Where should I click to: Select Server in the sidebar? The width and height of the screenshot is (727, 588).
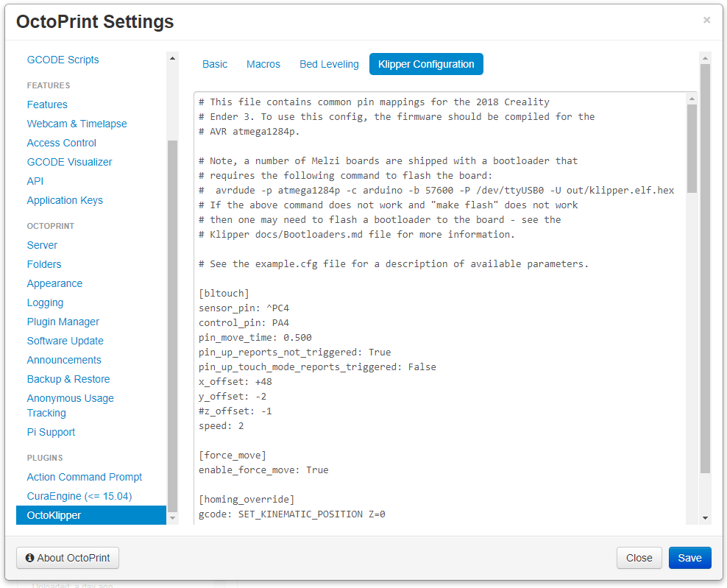(x=42, y=245)
